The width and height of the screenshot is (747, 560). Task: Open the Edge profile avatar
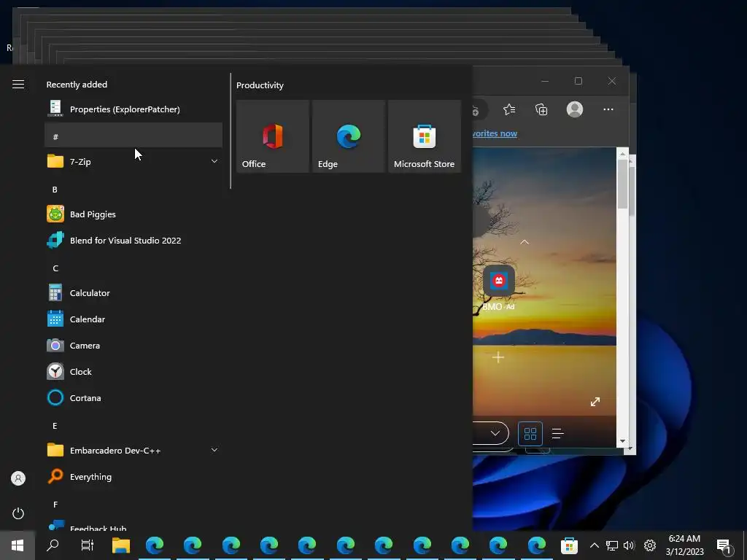(x=575, y=109)
